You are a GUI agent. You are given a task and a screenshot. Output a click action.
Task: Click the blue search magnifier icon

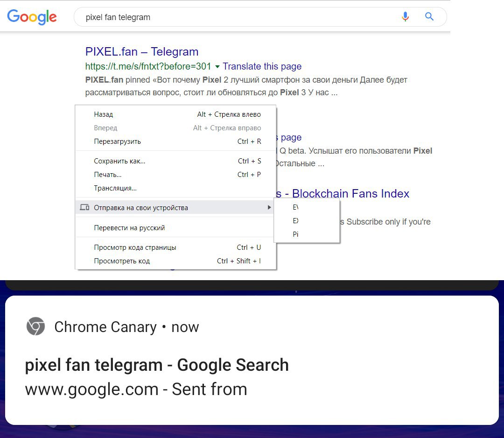pyautogui.click(x=429, y=16)
